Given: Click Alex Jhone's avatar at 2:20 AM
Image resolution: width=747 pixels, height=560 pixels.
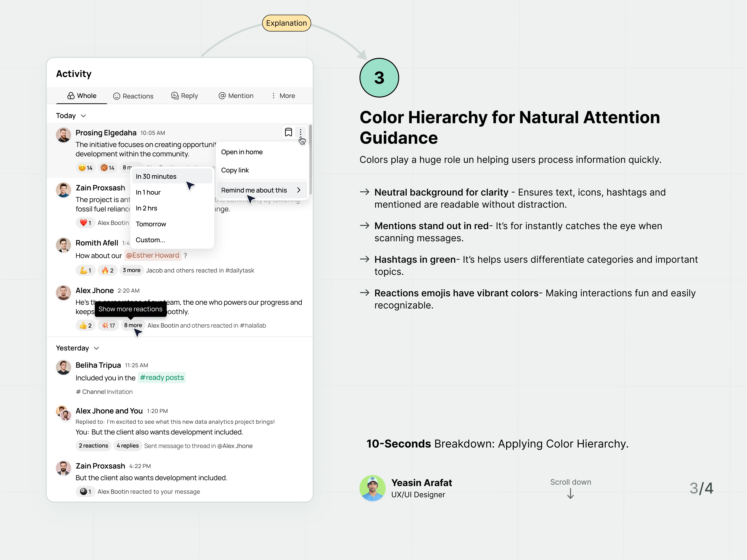Looking at the screenshot, I should tap(63, 293).
